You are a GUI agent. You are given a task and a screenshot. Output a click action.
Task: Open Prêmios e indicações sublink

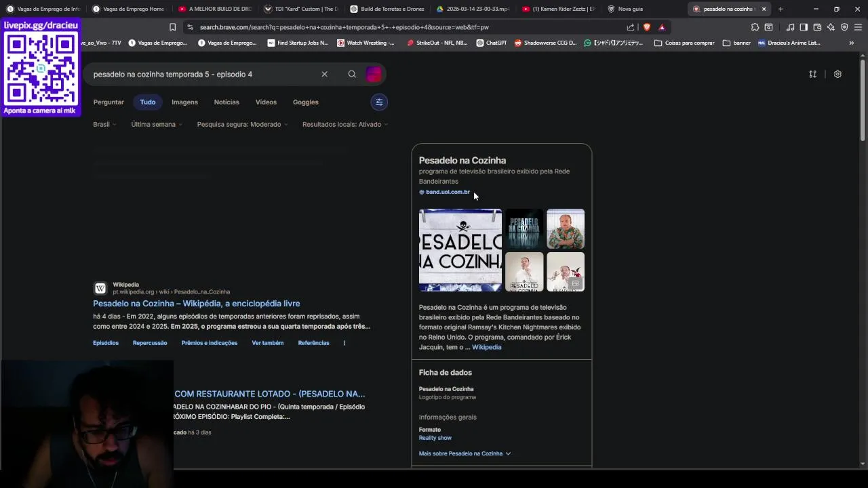[210, 343]
